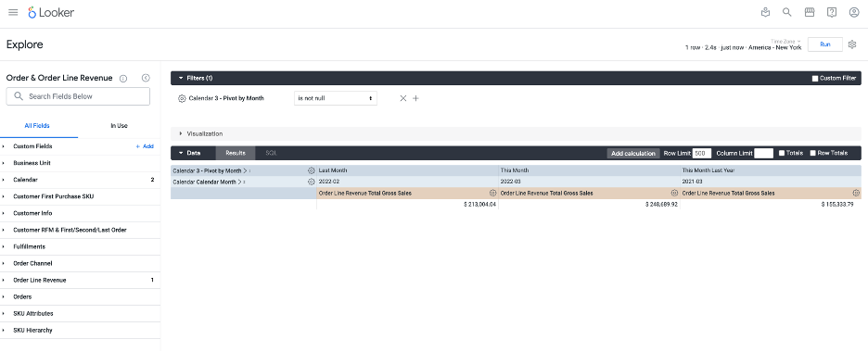Sort by Calendar 3 - Pivot by Month header
Viewport: 868px width, 352px height.
pyautogui.click(x=207, y=170)
